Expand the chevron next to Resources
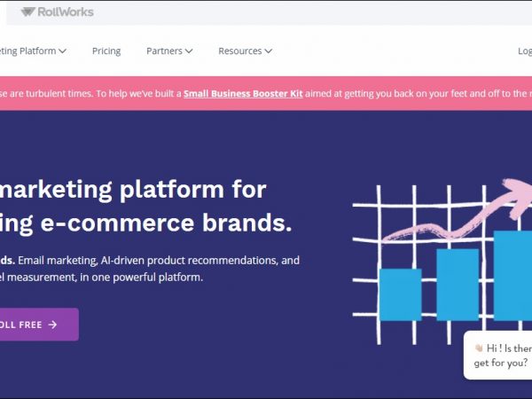This screenshot has width=532, height=399. pos(268,51)
